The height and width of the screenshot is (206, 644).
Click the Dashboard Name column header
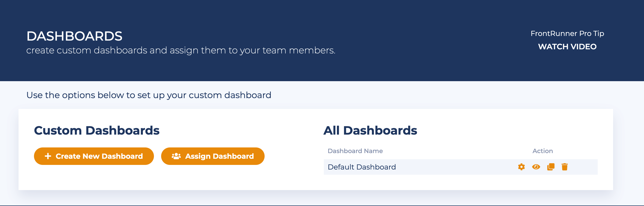tap(355, 151)
